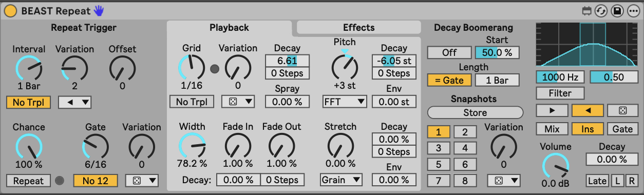Image resolution: width=644 pixels, height=195 pixels.
Task: Select snapshot slot 6
Action: 465,165
